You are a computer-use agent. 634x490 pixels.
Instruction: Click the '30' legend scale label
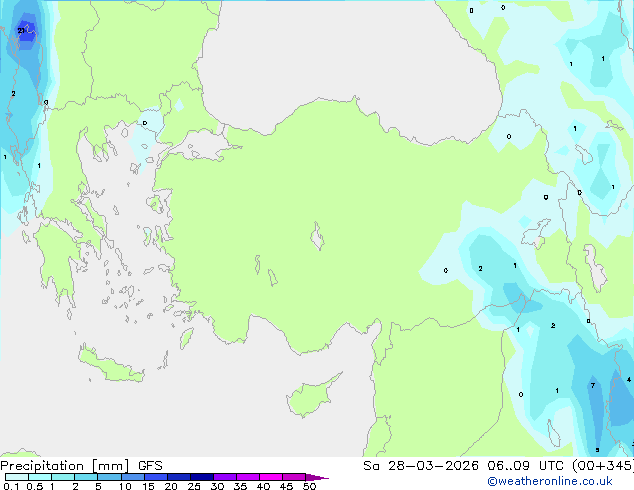coord(217,486)
